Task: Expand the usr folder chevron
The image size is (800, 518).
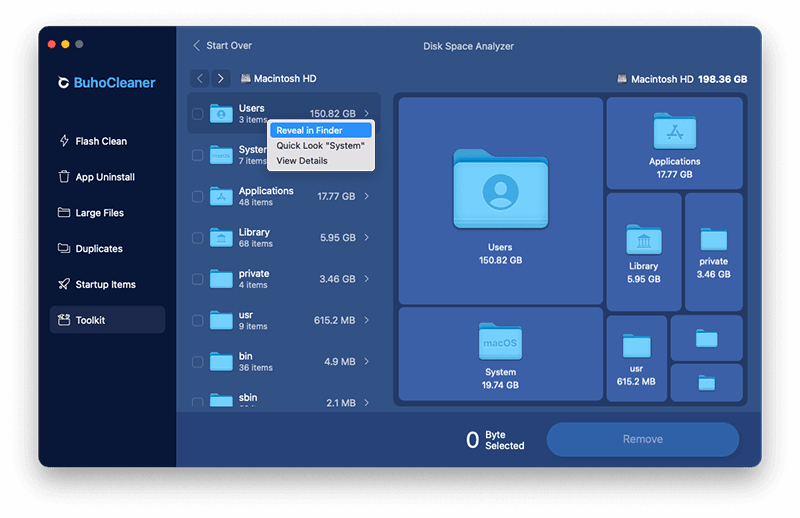Action: (x=366, y=320)
